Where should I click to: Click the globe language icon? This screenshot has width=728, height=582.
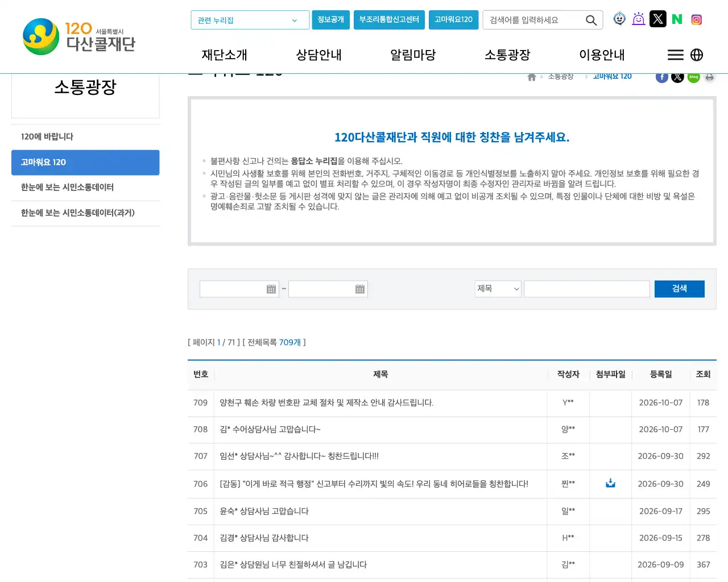click(697, 55)
